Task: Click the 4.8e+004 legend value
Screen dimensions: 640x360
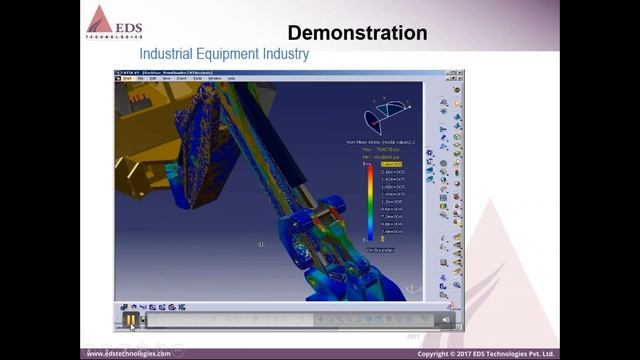Action: click(392, 224)
